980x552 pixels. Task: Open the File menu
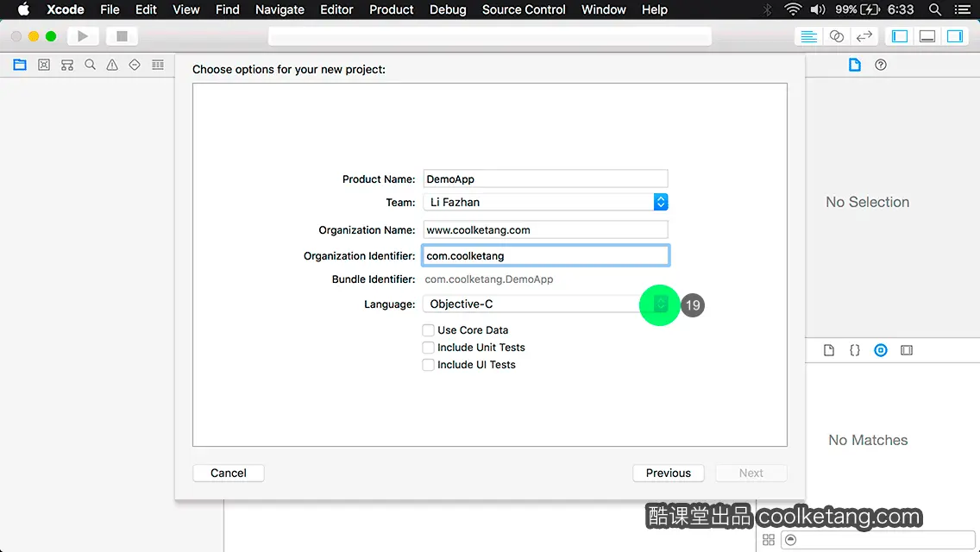point(110,9)
